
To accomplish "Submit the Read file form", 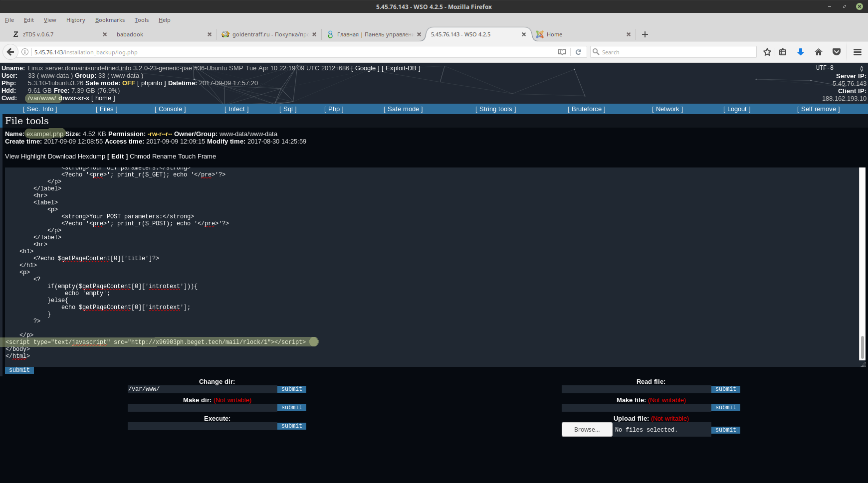I will coord(726,389).
